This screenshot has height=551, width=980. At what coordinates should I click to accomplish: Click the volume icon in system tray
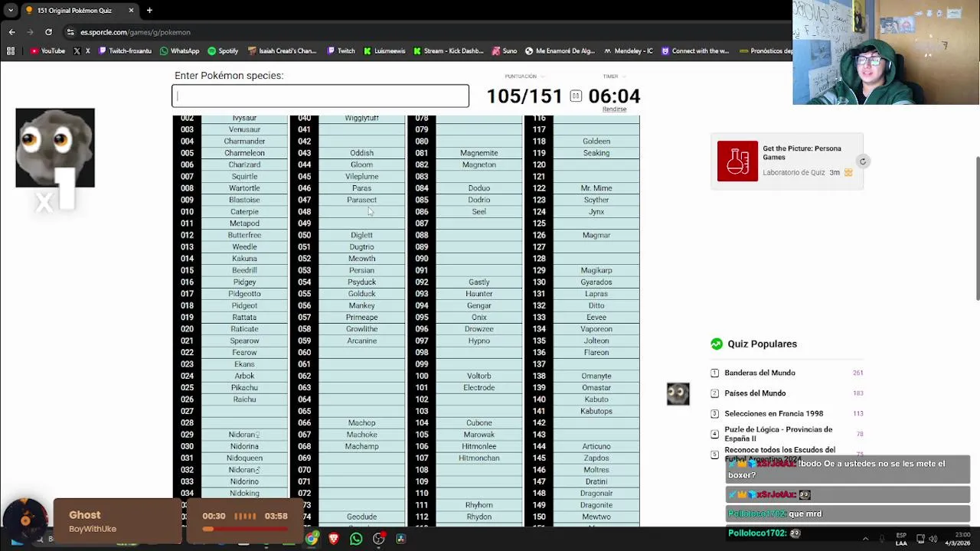tap(934, 539)
